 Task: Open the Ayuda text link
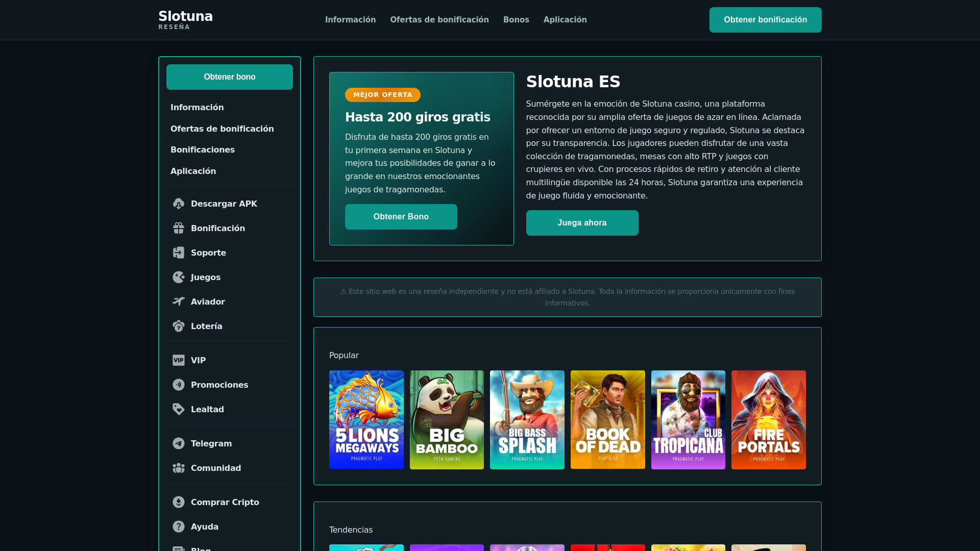[x=205, y=527]
